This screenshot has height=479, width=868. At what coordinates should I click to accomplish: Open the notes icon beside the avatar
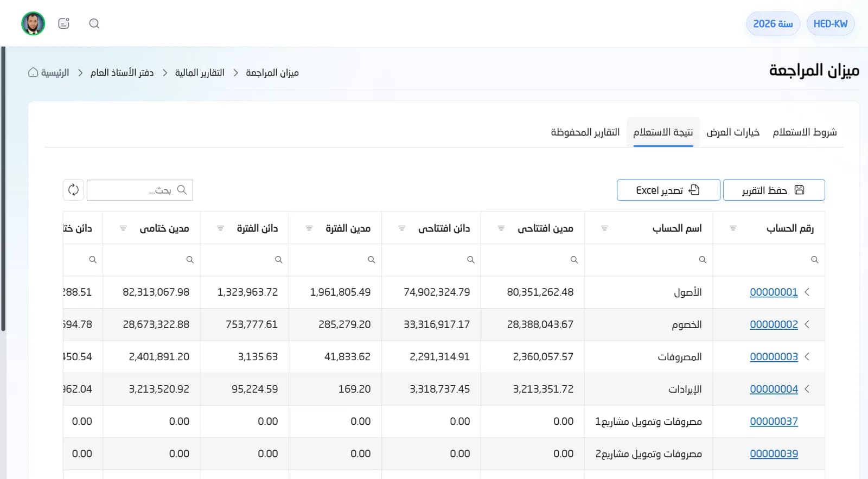[x=64, y=23]
